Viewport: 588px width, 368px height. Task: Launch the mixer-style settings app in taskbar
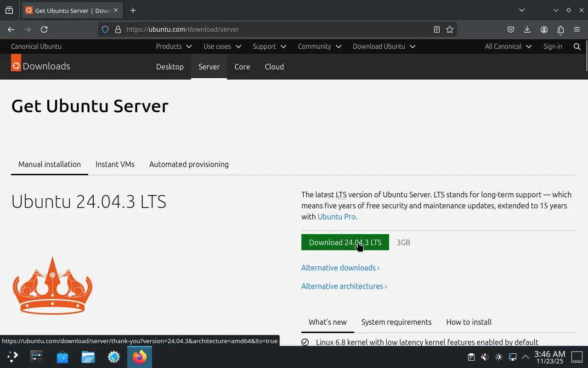pyautogui.click(x=37, y=356)
